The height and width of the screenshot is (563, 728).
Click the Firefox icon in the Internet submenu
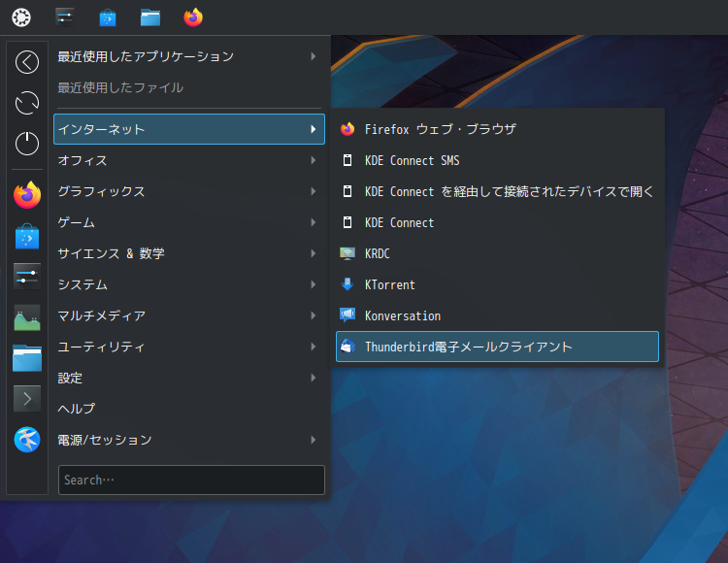(x=347, y=129)
